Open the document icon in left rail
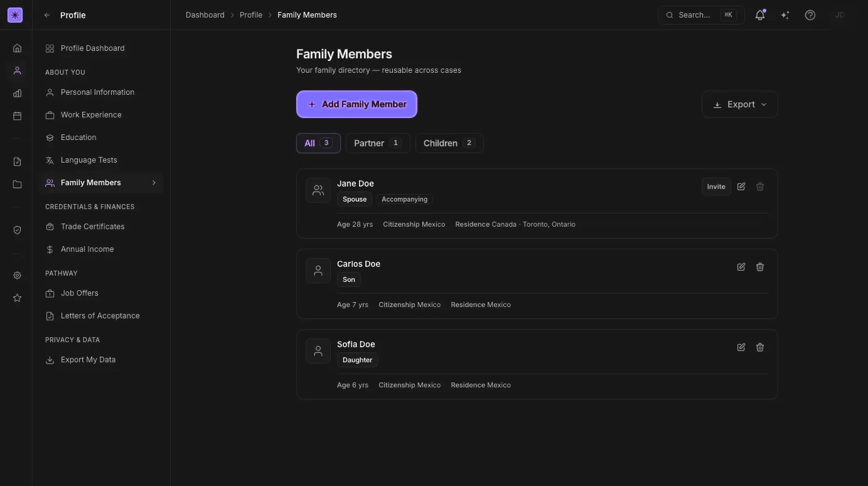 (17, 162)
